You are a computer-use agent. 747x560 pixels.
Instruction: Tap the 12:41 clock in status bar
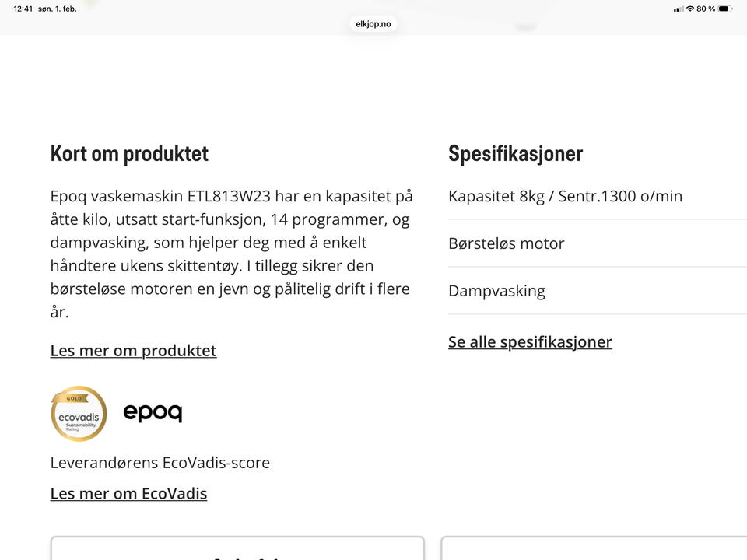23,9
